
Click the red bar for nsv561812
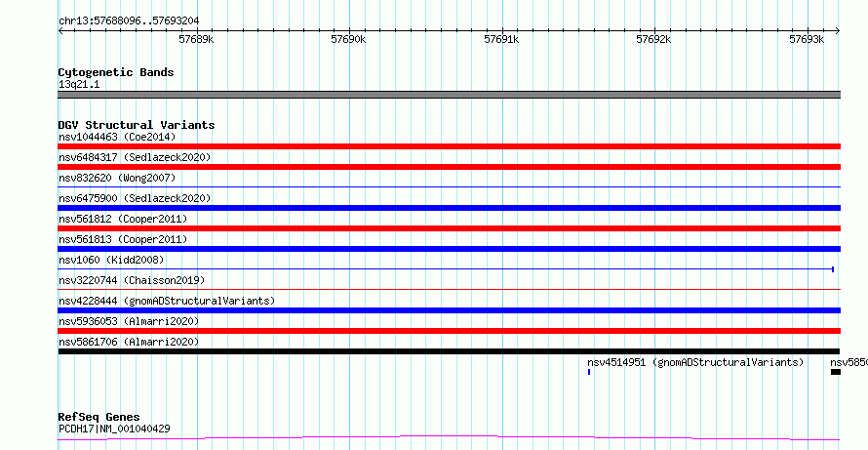pyautogui.click(x=449, y=228)
